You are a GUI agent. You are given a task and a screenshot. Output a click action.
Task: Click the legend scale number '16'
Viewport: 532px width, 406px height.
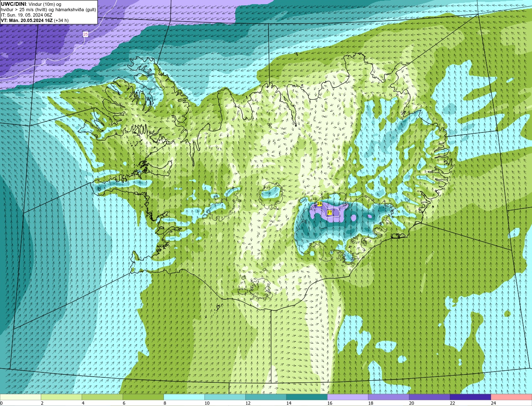[330, 403]
